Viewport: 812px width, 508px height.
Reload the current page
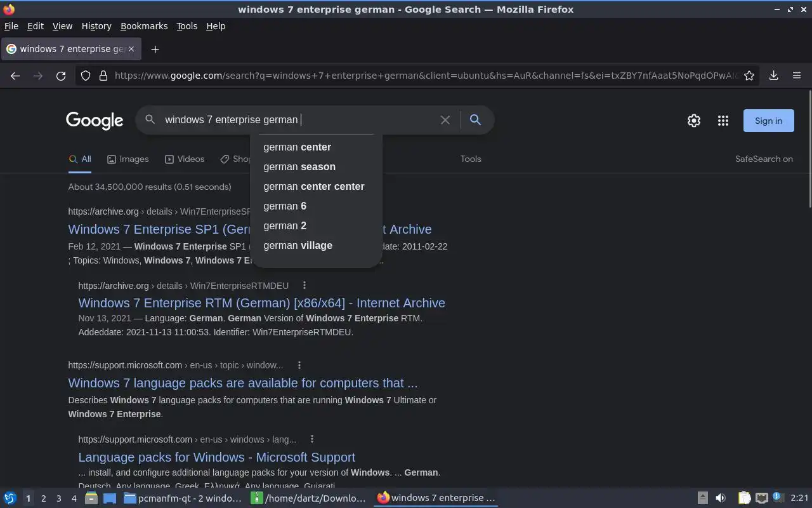[61, 76]
